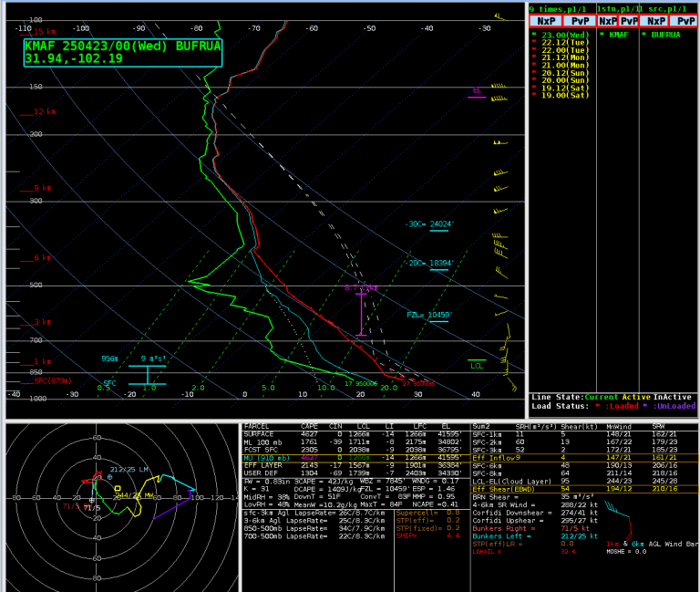Viewport: 700px width, 592px height.
Task: Click the wind barb near the 150 mb level
Action: [x=499, y=86]
